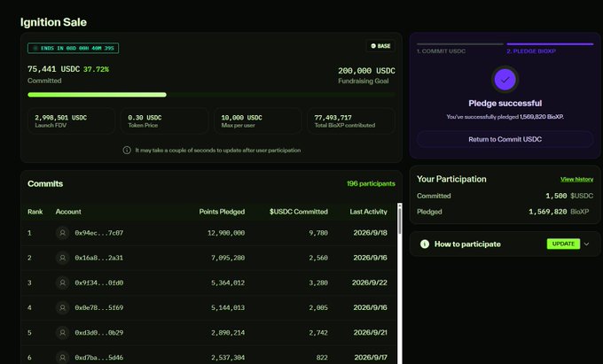Click the 12,900,000 points pledged value

[x=226, y=233]
